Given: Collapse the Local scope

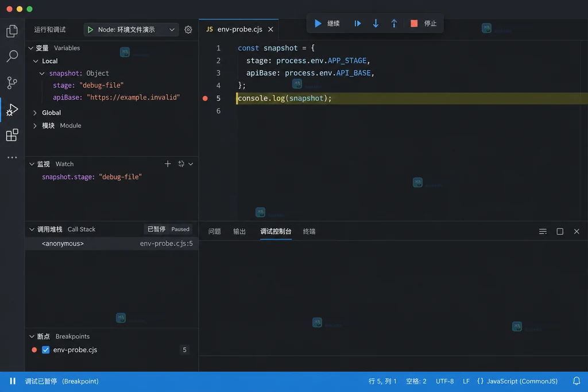Looking at the screenshot, I should click(x=36, y=61).
